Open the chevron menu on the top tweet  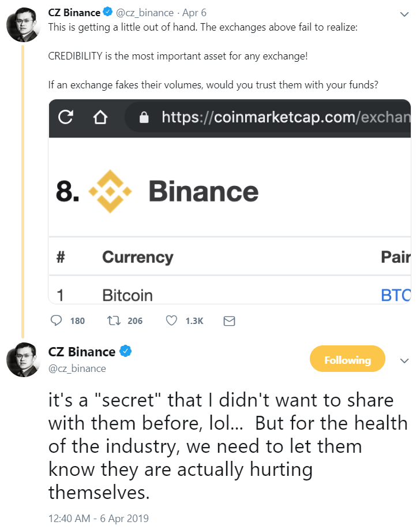404,14
